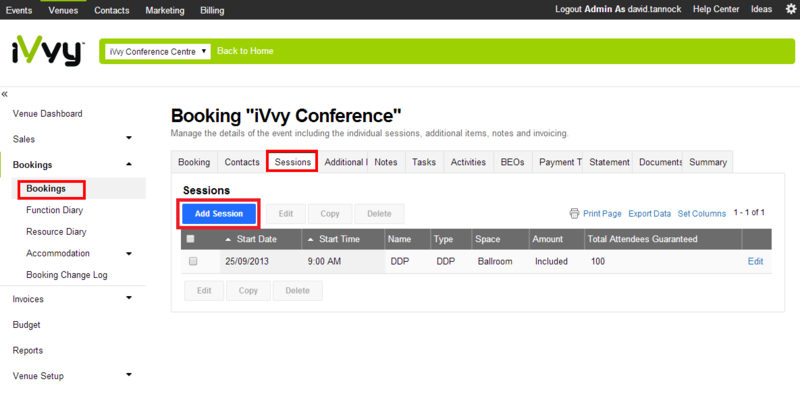Click the Edit link in the DDP row
Screen dimensions: 800x398
756,261
